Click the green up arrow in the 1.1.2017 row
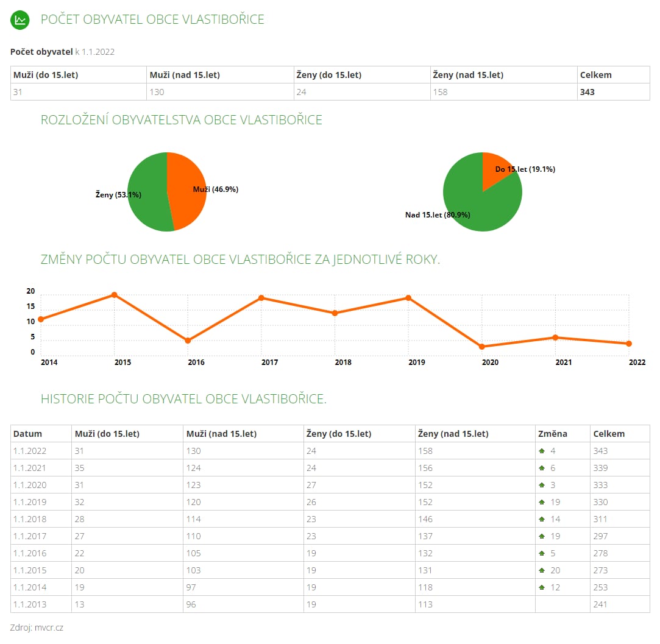Image resolution: width=660 pixels, height=644 pixels. 542,536
